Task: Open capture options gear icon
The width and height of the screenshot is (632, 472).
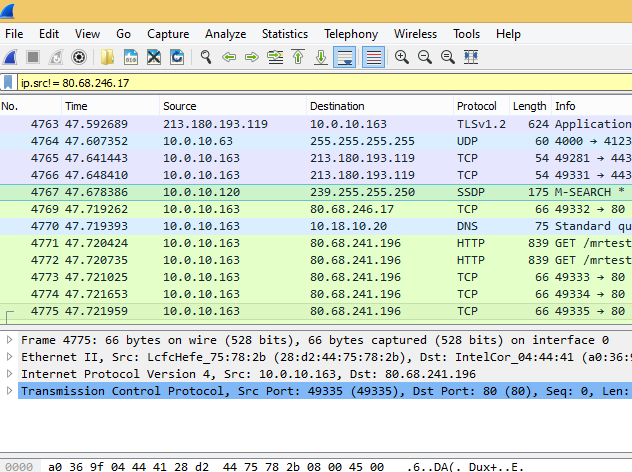Action: coord(79,57)
